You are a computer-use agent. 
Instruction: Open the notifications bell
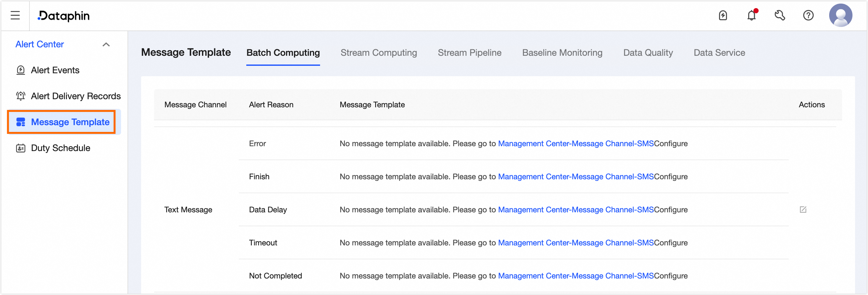[751, 16]
